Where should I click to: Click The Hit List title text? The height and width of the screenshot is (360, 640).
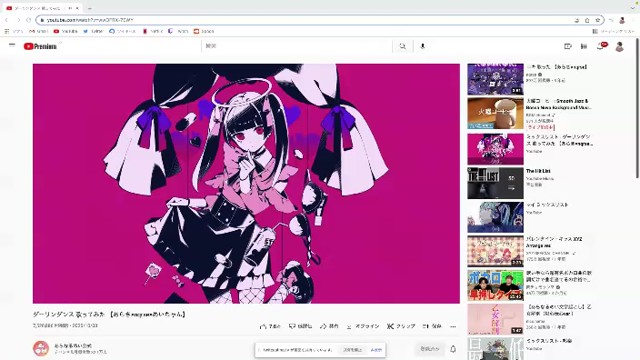click(538, 171)
